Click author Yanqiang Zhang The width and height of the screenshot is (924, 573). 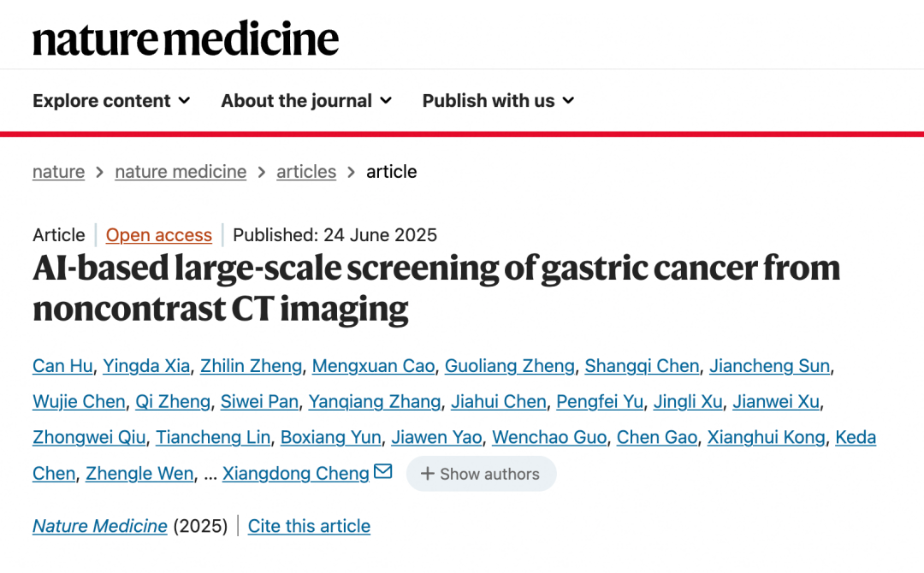(x=375, y=402)
